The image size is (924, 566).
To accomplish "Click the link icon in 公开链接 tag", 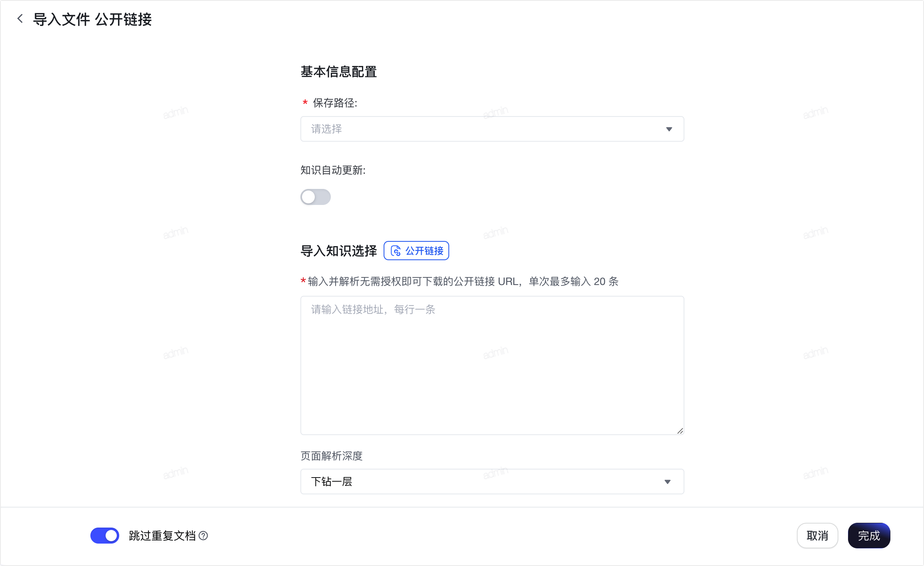I will [x=396, y=251].
